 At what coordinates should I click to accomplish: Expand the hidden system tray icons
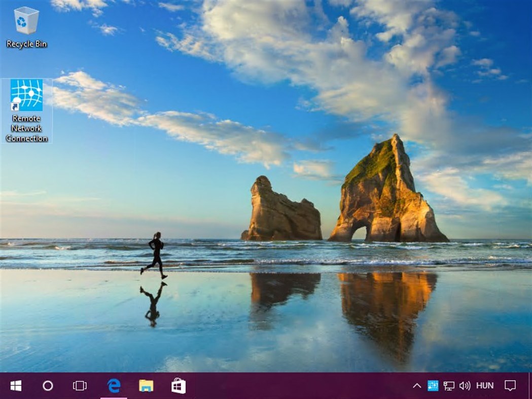417,386
